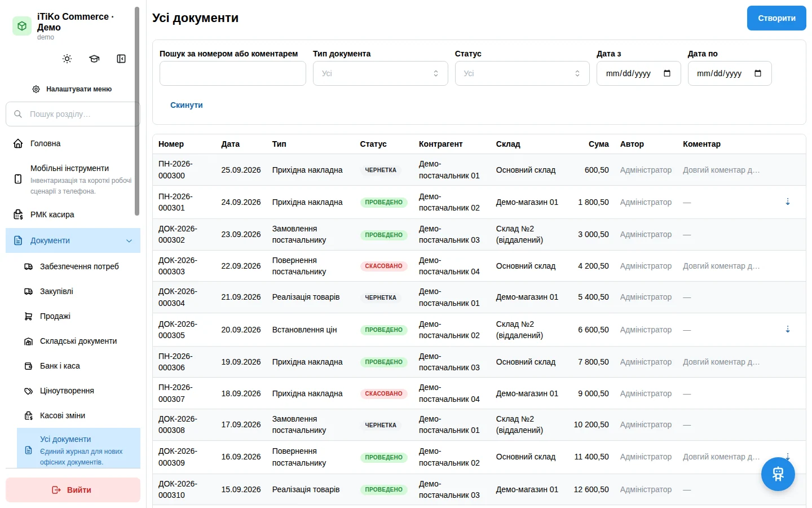Click the arrow icon in row ДОК-2026-000305

(788, 330)
